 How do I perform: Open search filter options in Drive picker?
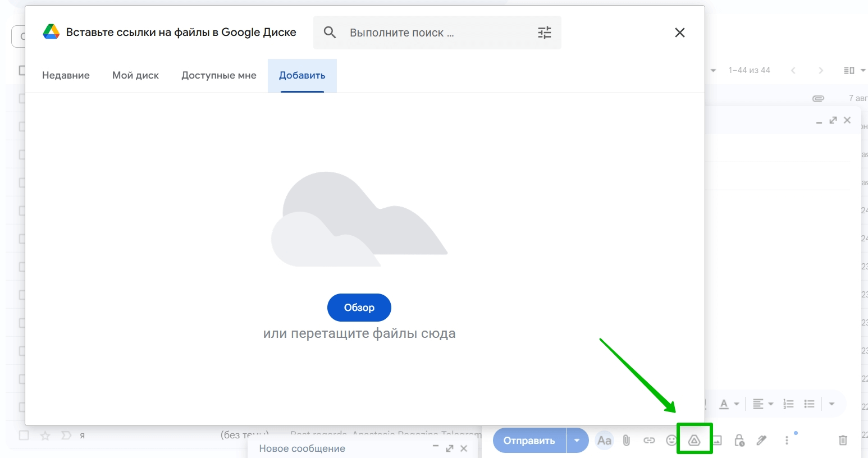click(x=544, y=33)
